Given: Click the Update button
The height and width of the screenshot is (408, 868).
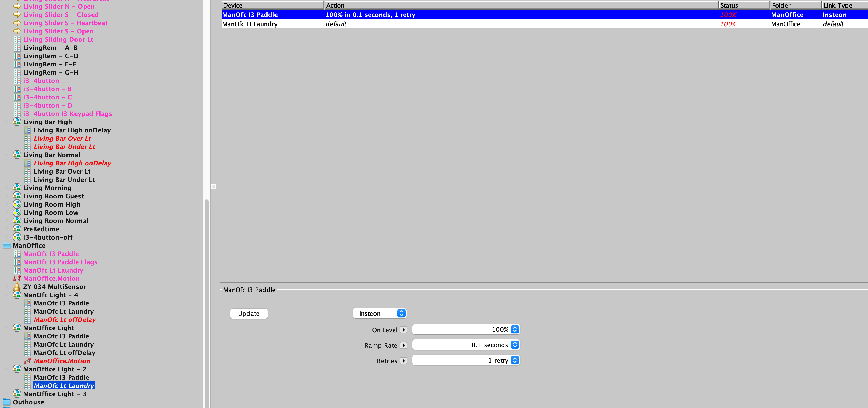Looking at the screenshot, I should 249,313.
